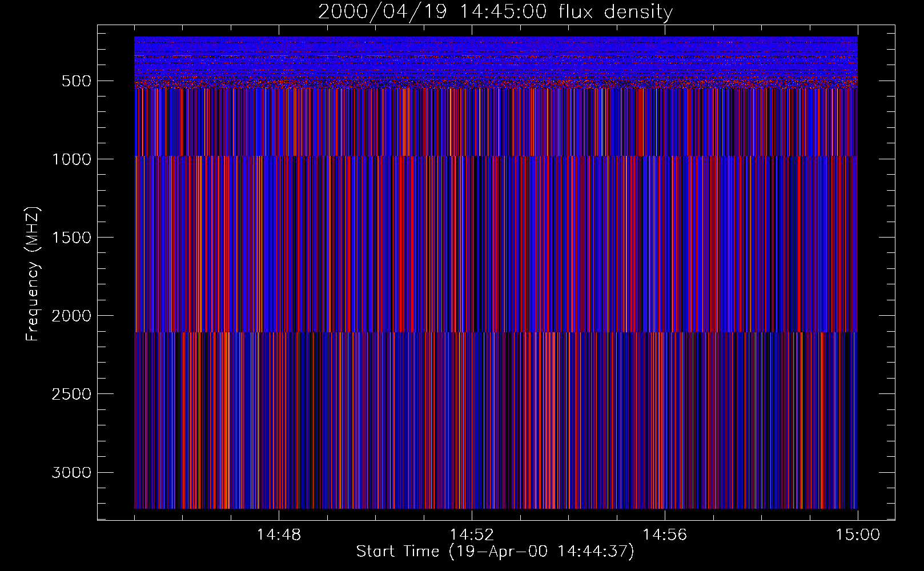
Task: Click the 14:56 time tick label
Action: [x=665, y=535]
